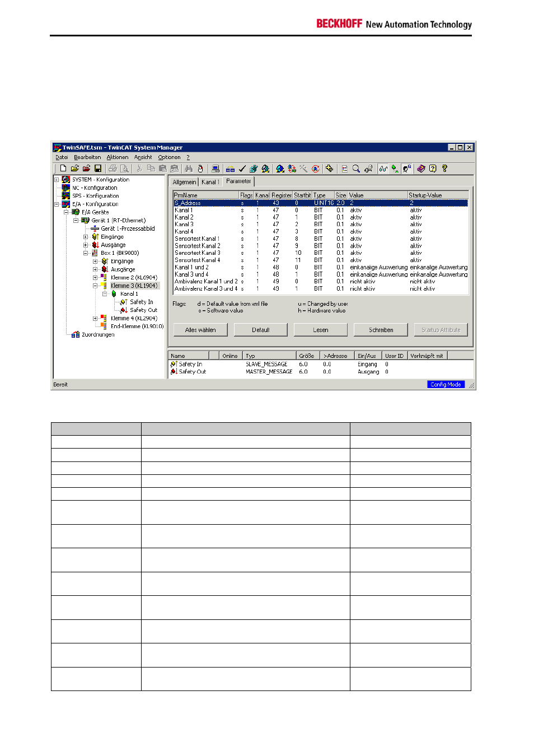Collapse the Kanal 1 tree node
The width and height of the screenshot is (534, 756).
105,294
